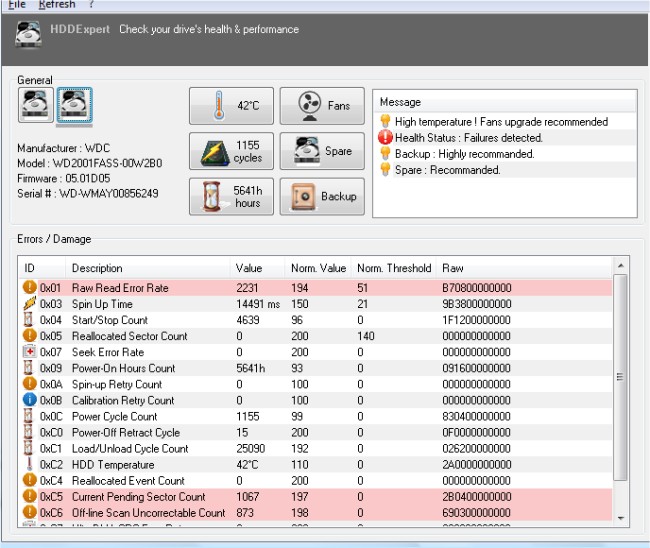Image resolution: width=650 pixels, height=548 pixels.
Task: Open the Backup button
Action: 321,196
